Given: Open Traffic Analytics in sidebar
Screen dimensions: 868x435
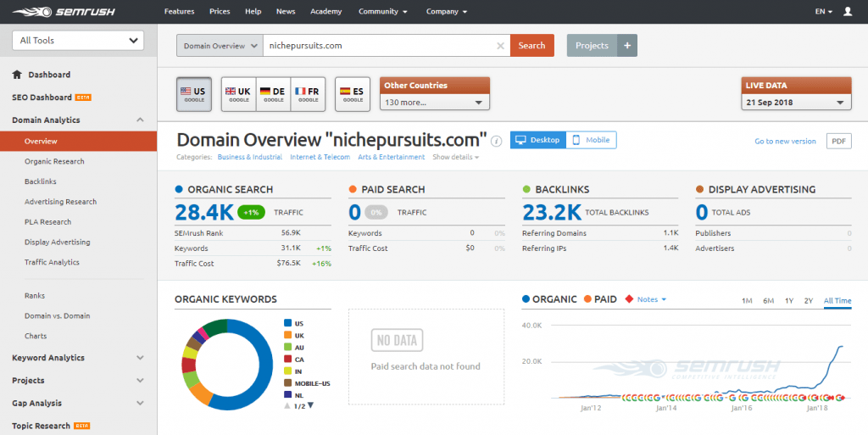Looking at the screenshot, I should pyautogui.click(x=52, y=262).
